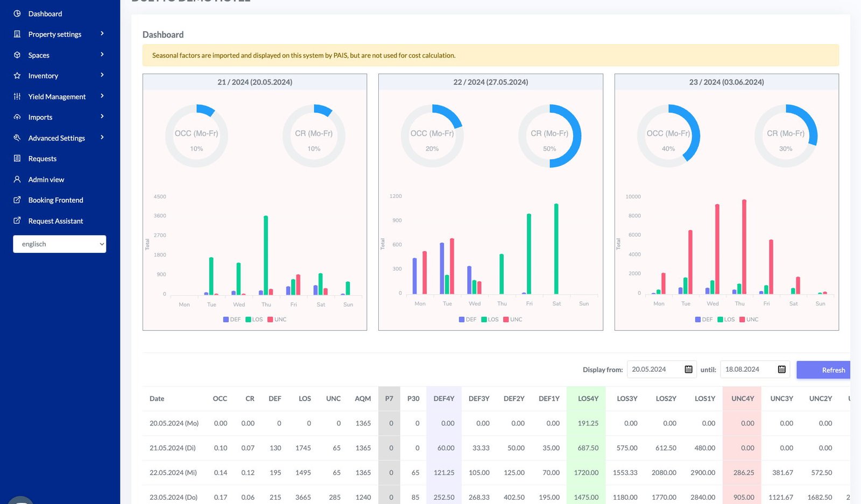Click the Spaces cube icon

click(17, 55)
